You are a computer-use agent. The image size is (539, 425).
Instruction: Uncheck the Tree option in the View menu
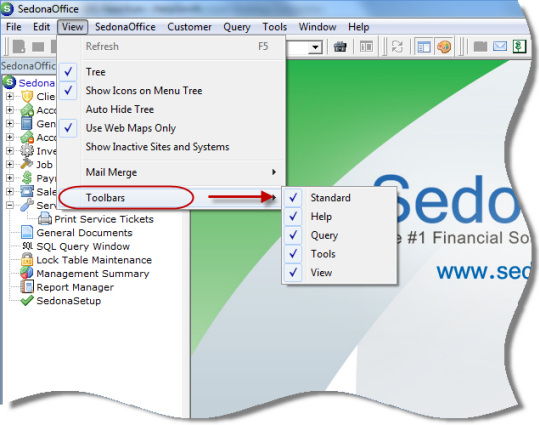point(171,72)
